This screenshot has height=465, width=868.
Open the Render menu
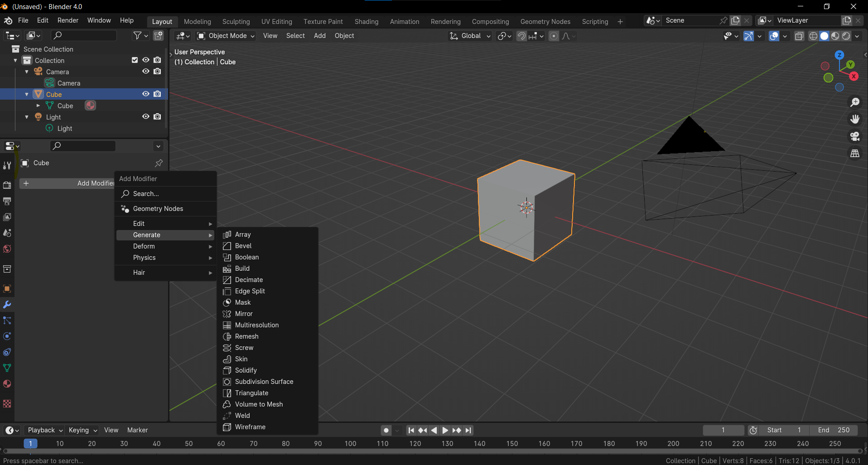(68, 21)
